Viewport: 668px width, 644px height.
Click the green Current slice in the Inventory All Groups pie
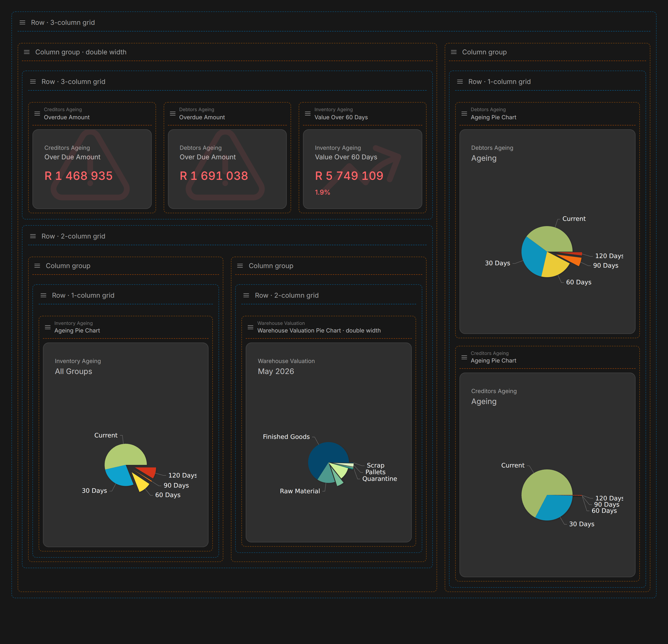(124, 455)
